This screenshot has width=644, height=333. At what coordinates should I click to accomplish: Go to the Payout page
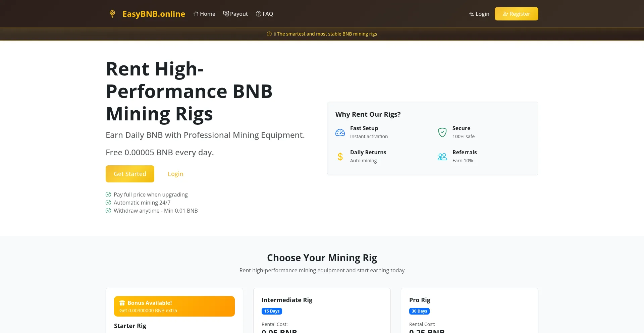[235, 14]
